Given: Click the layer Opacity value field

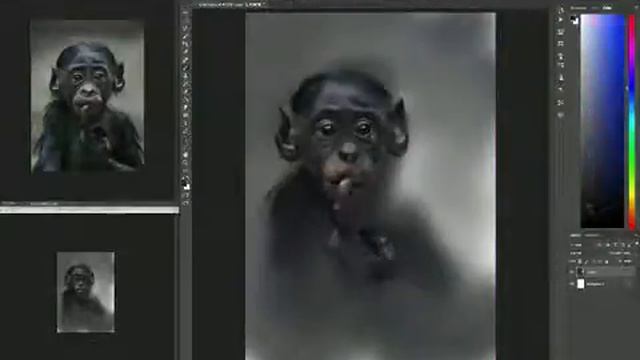Looking at the screenshot, I should tap(627, 253).
